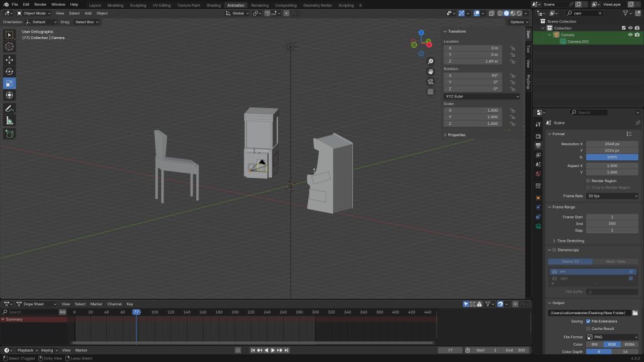Open the folder browser for the output path

(635, 313)
